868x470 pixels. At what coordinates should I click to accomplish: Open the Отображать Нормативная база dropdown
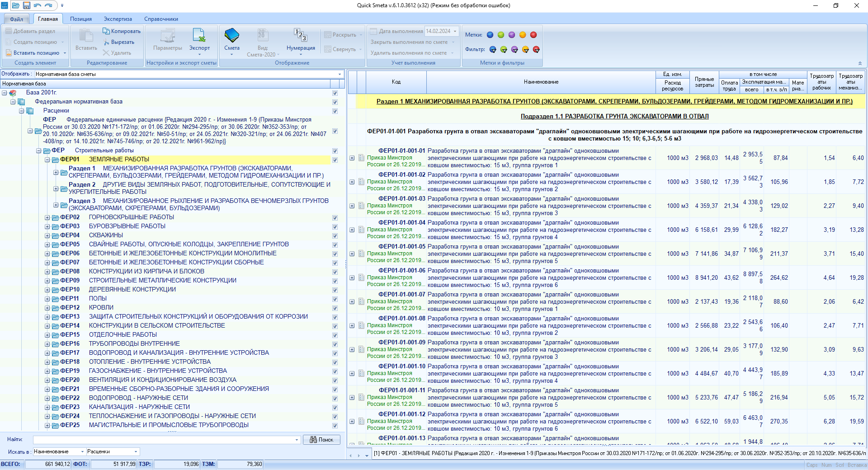click(340, 74)
